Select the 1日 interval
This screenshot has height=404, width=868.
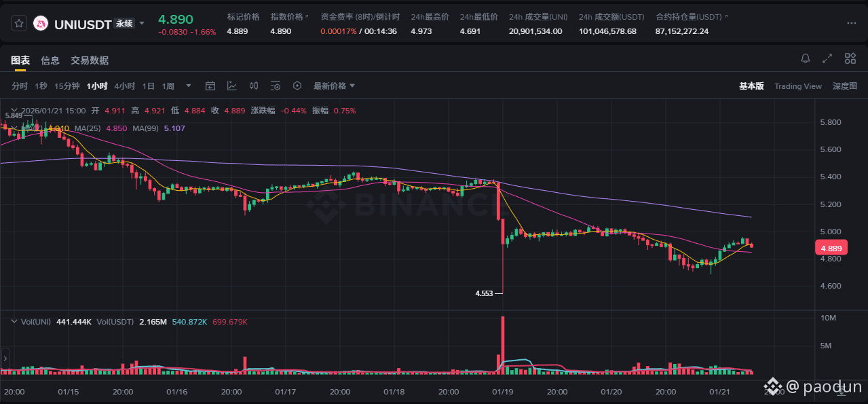pos(149,86)
